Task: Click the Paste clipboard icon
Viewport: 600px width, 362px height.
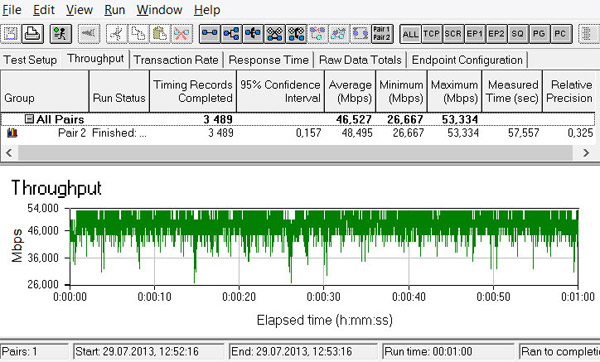Action: click(160, 34)
